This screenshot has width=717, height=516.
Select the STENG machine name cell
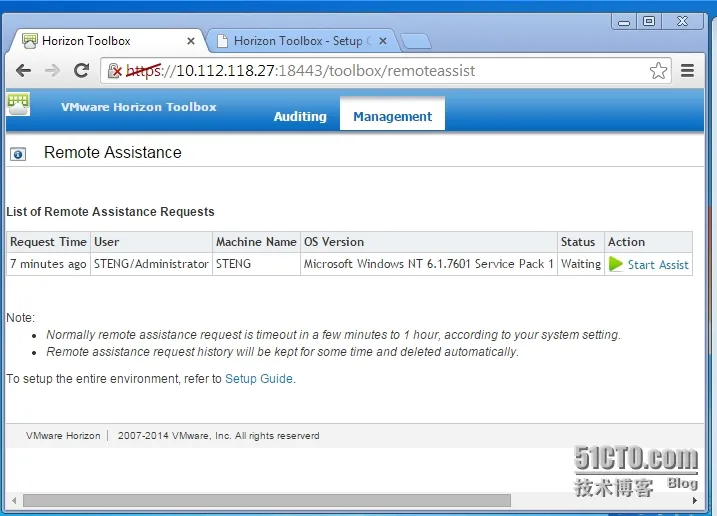tap(257, 264)
